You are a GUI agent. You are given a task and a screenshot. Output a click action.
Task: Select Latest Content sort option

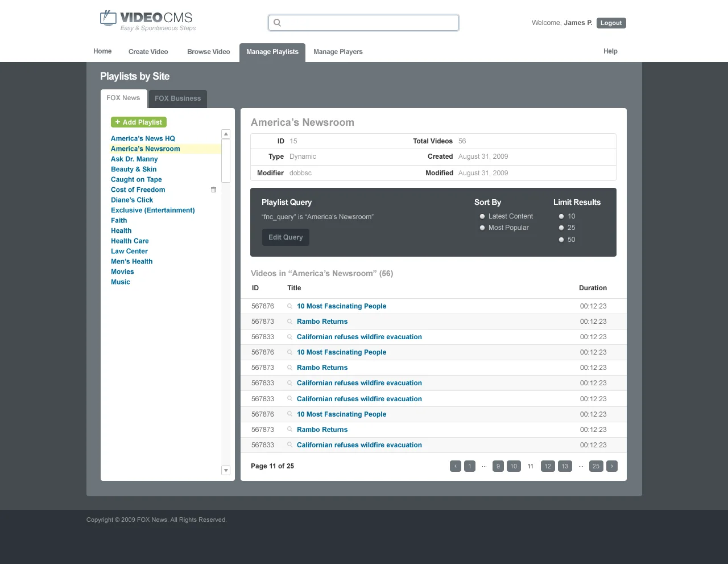click(482, 216)
